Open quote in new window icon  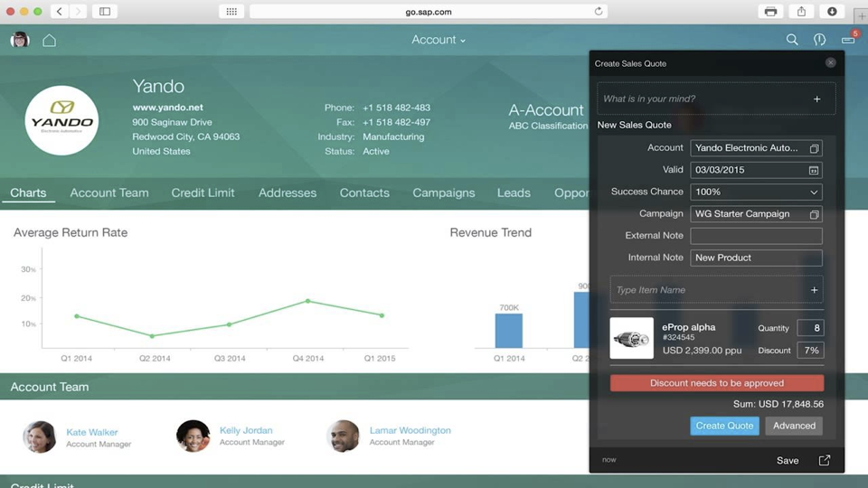[825, 460]
